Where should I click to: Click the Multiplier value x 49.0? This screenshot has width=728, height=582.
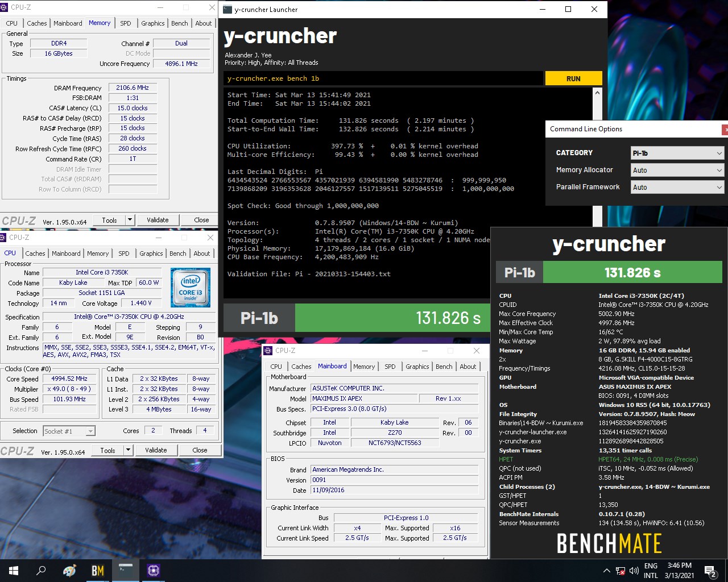[69, 389]
